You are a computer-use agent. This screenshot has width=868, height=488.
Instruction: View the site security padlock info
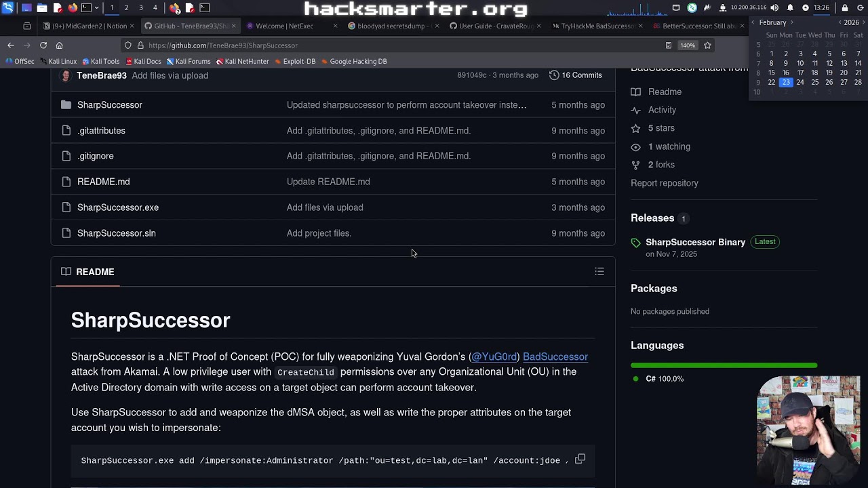point(140,45)
